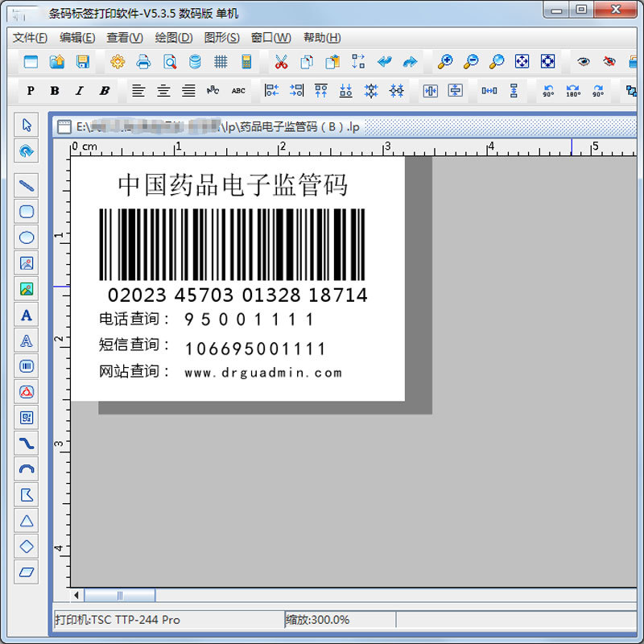Screen dimensions: 644x644
Task: Paste with the clipboard icon
Action: point(332,62)
